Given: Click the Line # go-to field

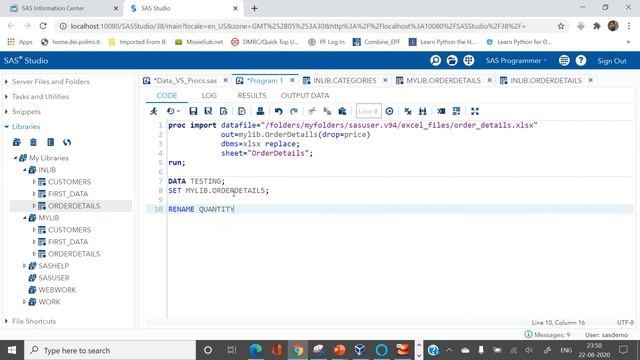Looking at the screenshot, I should tap(368, 111).
